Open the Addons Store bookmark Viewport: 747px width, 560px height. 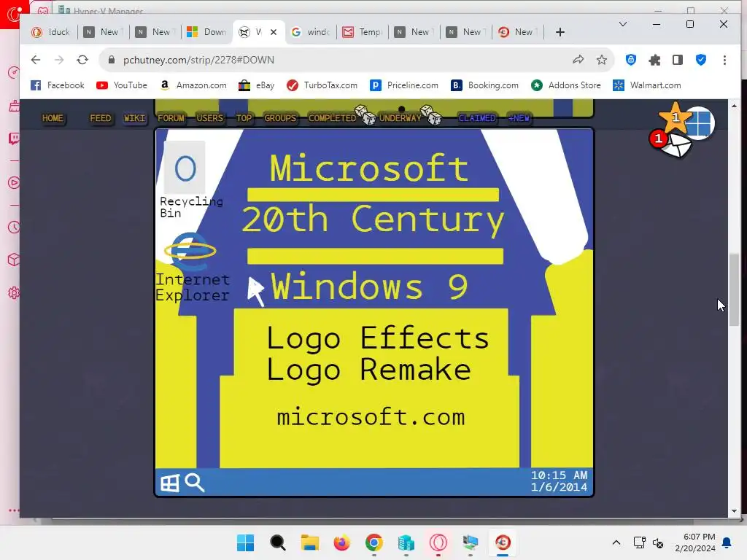click(x=566, y=85)
